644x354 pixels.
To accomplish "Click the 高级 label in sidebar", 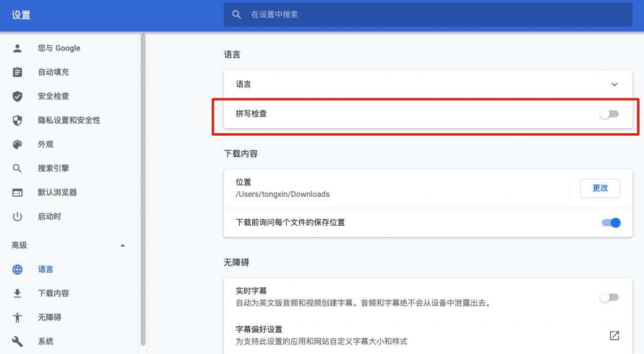I will click(x=19, y=246).
